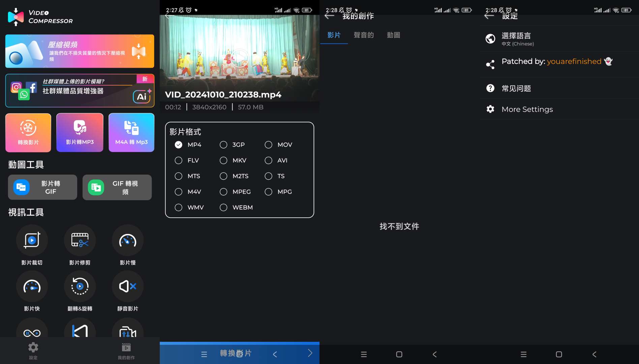This screenshot has width=639, height=364.
Task: Open More Settings
Action: click(559, 109)
